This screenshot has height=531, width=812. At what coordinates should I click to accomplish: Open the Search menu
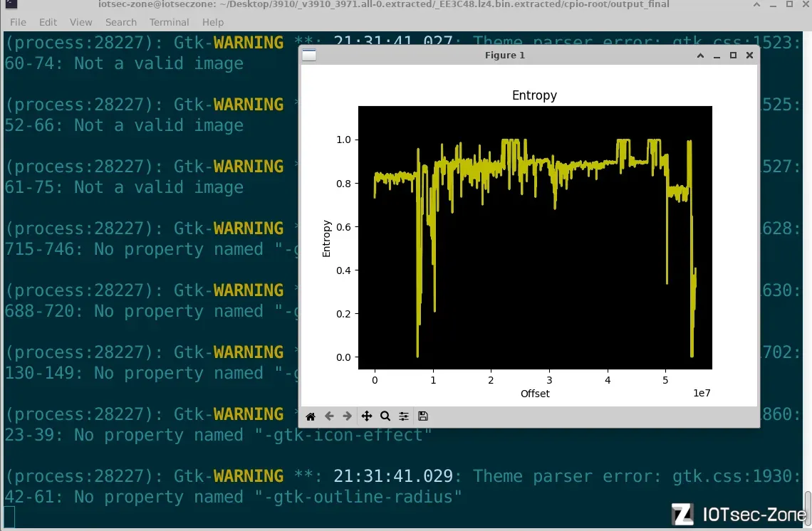121,23
